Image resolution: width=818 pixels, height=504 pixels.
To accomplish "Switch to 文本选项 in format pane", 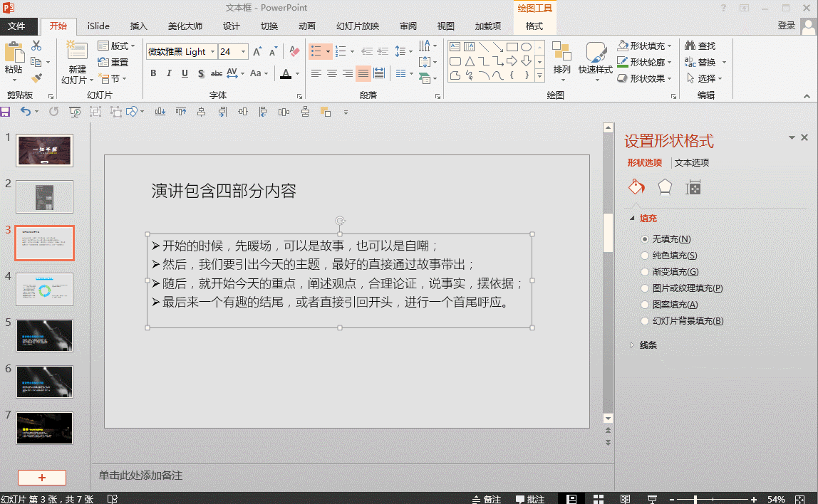I will click(x=692, y=162).
